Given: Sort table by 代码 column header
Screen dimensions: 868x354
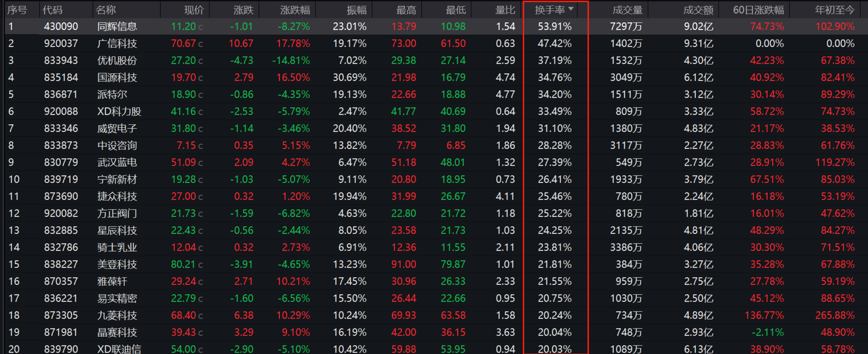Looking at the screenshot, I should point(52,10).
